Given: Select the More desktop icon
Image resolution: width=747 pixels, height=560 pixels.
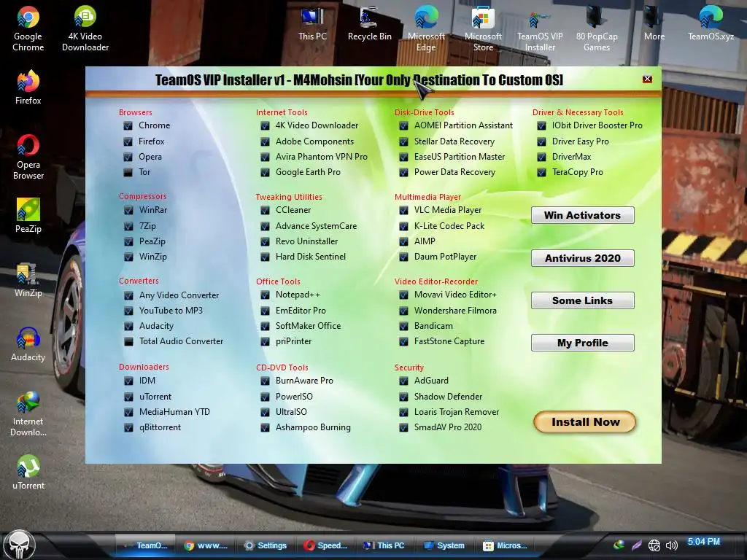Looking at the screenshot, I should 654,24.
